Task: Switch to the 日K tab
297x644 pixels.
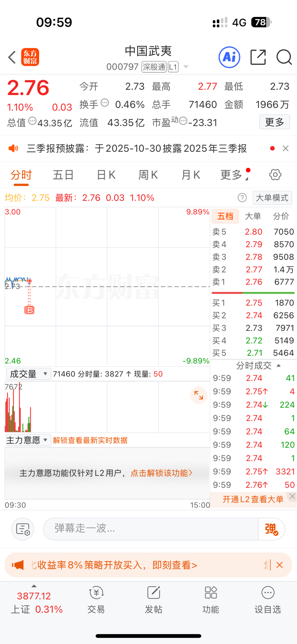Action: coord(106,175)
